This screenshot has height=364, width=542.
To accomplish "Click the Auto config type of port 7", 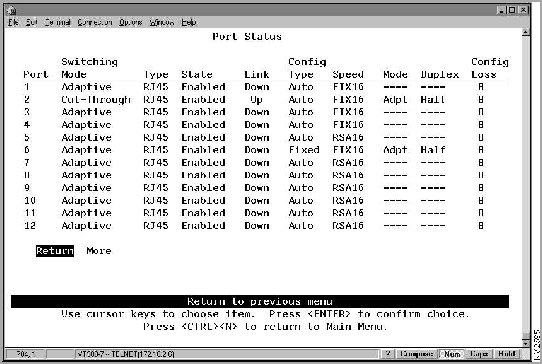I will [301, 162].
